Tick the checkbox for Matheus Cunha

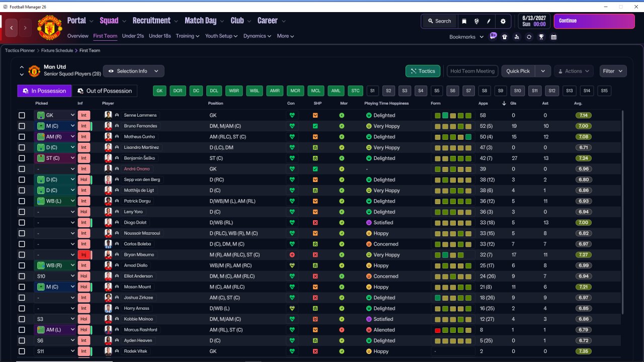coord(22,137)
